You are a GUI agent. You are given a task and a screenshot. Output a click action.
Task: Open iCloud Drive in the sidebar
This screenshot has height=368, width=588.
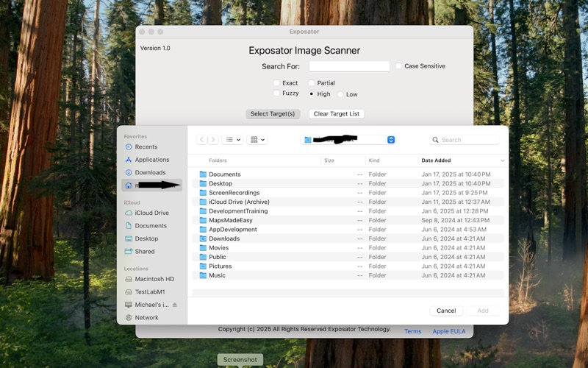click(x=146, y=213)
